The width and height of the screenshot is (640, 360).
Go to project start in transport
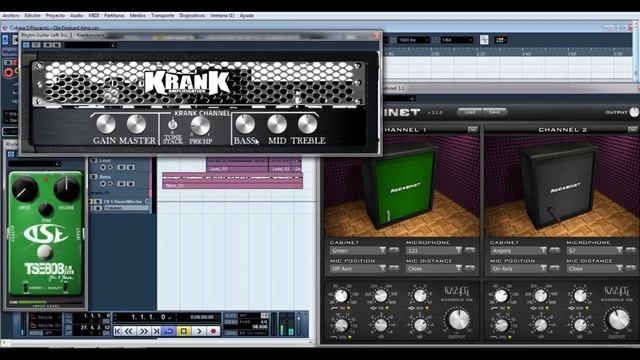click(x=118, y=331)
